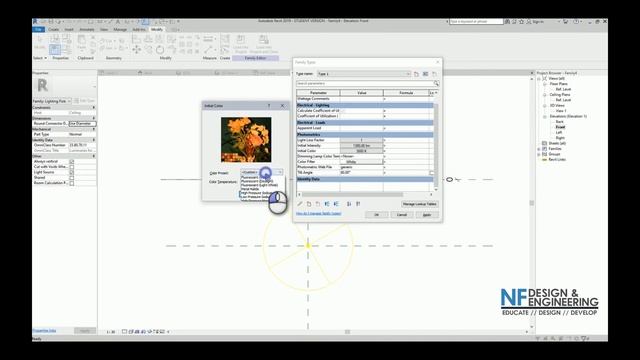640x360 pixels.
Task: Click delete type icon in Family Types
Action: pos(434,74)
